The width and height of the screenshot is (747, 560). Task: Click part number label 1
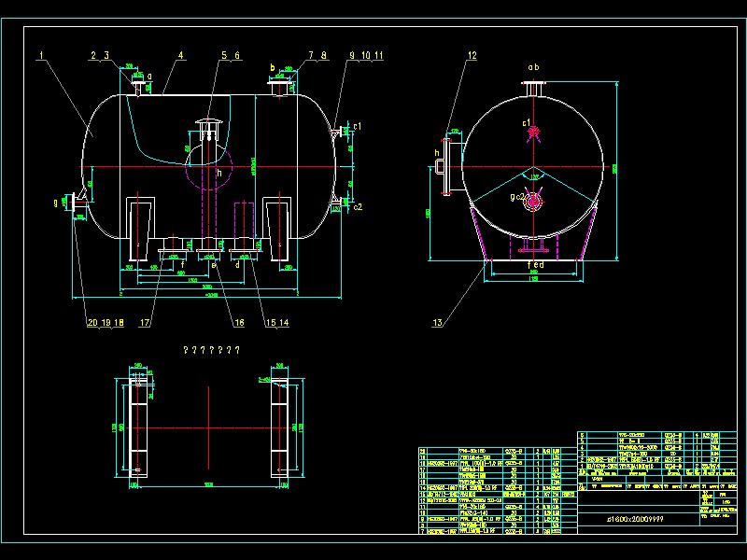[x=42, y=57]
